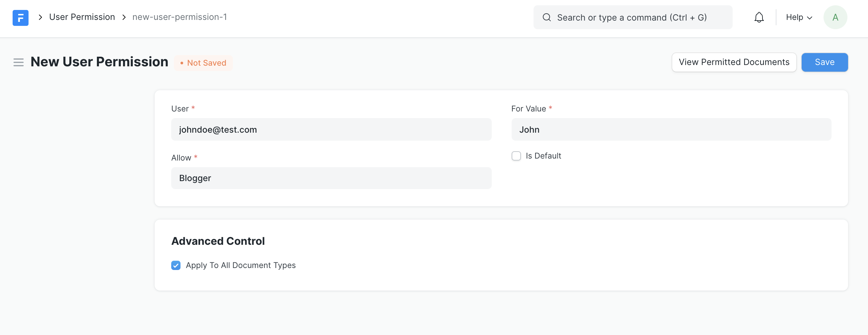Image resolution: width=868 pixels, height=335 pixels.
Task: Click the Not Saved status indicator
Action: pos(204,63)
